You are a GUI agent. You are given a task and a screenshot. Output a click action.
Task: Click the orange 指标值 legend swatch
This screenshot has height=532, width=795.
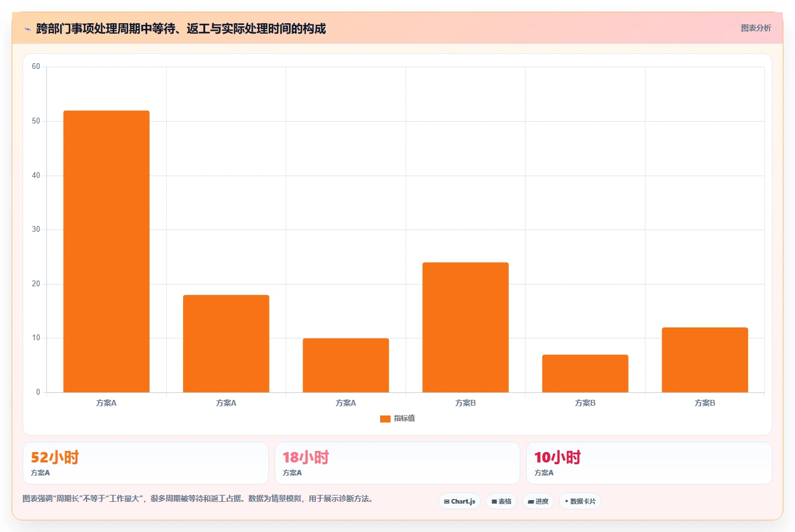[x=385, y=418]
